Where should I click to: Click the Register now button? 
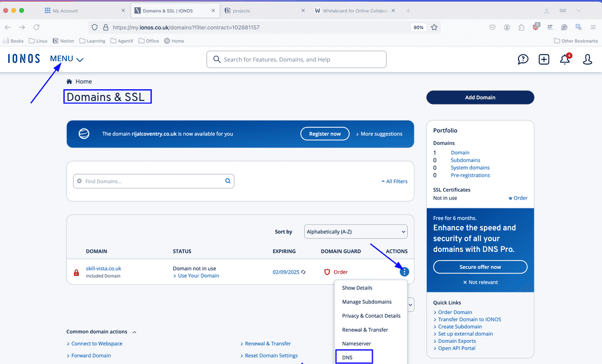coord(325,133)
